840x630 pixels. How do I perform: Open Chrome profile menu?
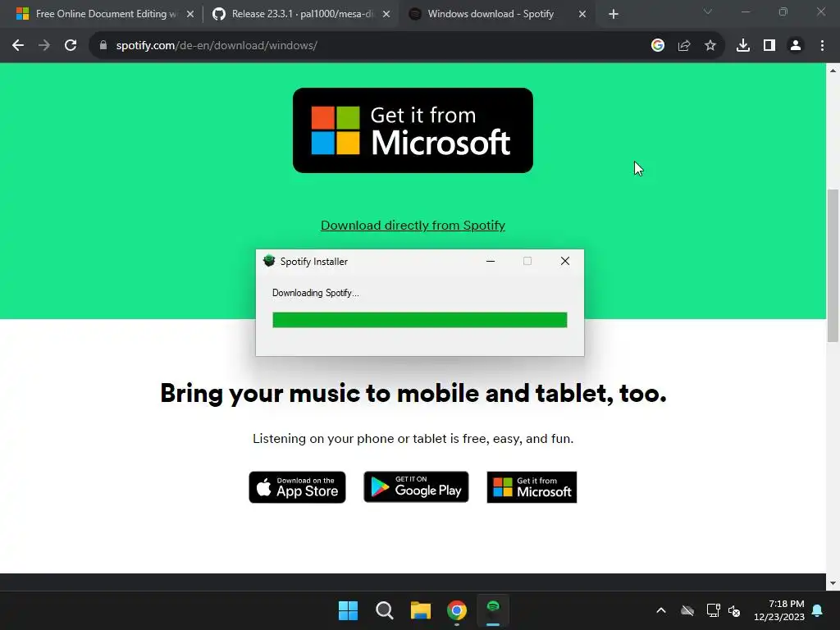click(796, 46)
